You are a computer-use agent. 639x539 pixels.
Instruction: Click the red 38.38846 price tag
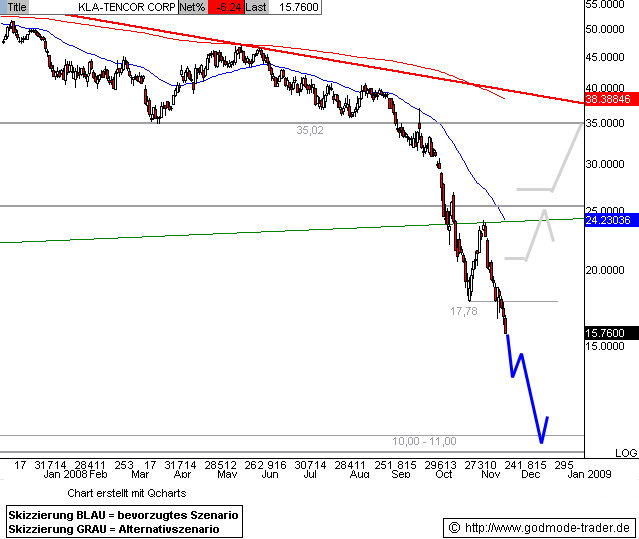pyautogui.click(x=611, y=100)
